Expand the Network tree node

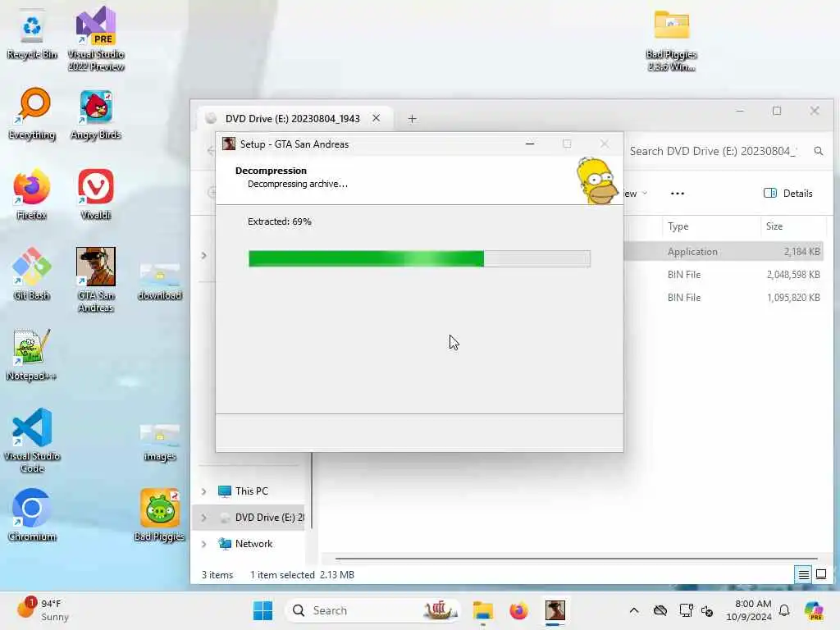pyautogui.click(x=204, y=544)
